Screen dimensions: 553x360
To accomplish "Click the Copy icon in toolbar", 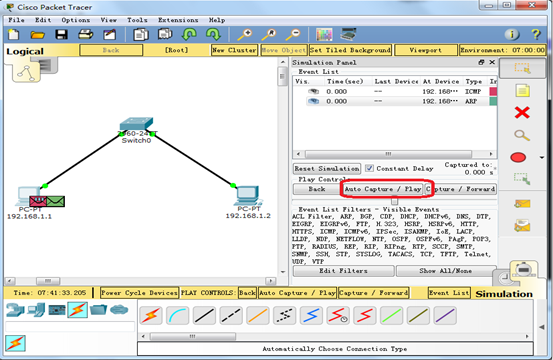I will pyautogui.click(x=141, y=35).
